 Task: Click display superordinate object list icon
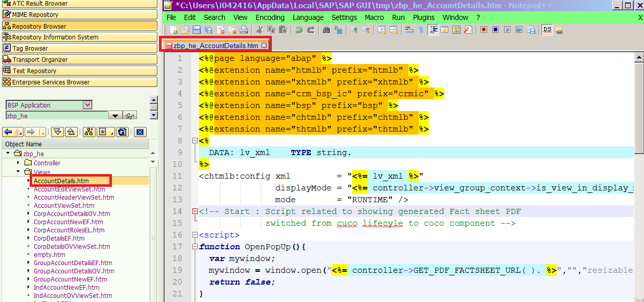89,132
